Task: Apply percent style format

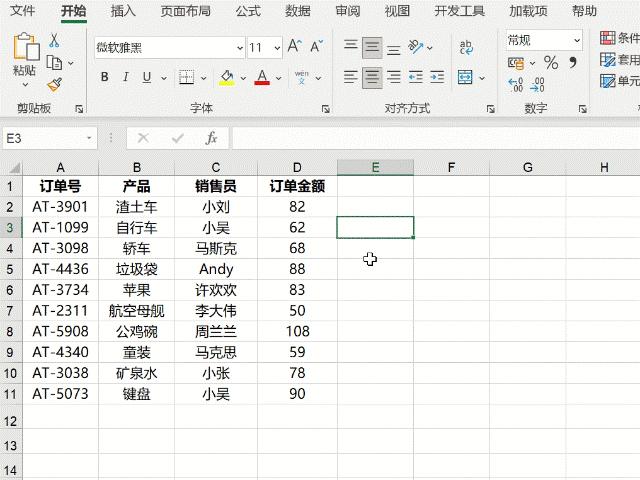Action: [x=551, y=63]
